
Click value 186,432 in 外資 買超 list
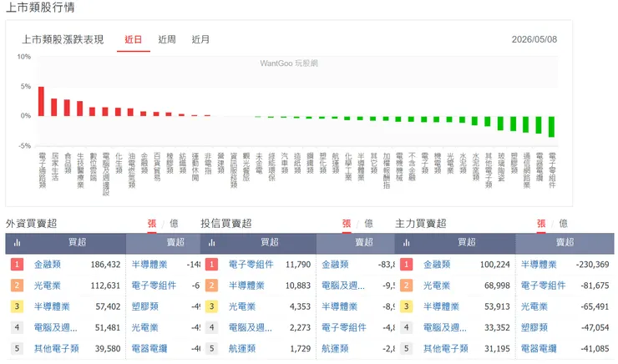click(x=105, y=265)
